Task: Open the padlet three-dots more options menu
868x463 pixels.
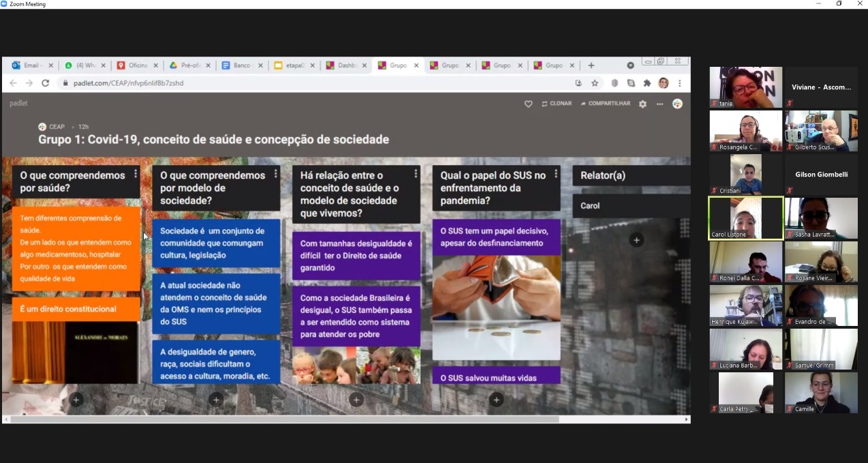Action: [660, 104]
